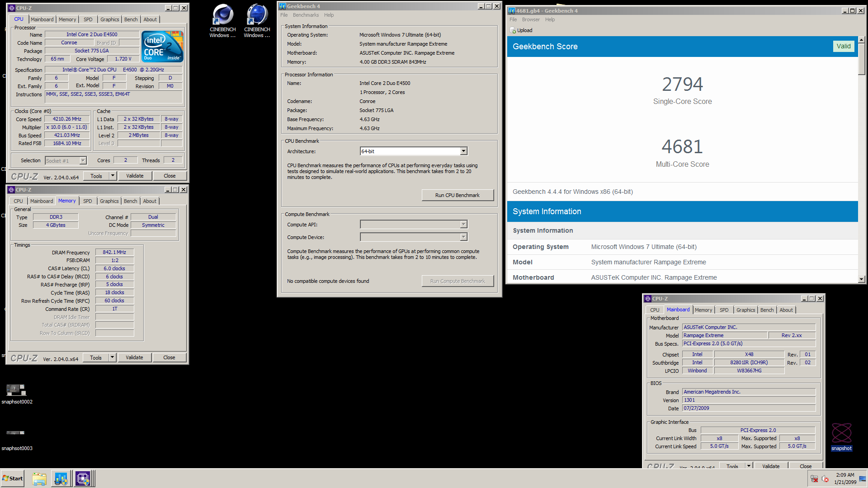Click the disconnected network tray icon
This screenshot has height=488, width=868.
tap(814, 479)
